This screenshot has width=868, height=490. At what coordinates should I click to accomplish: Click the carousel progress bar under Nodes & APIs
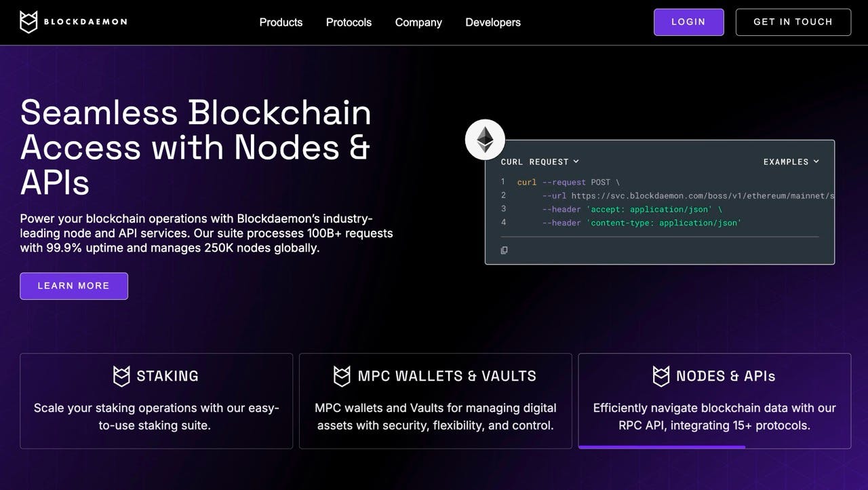661,447
